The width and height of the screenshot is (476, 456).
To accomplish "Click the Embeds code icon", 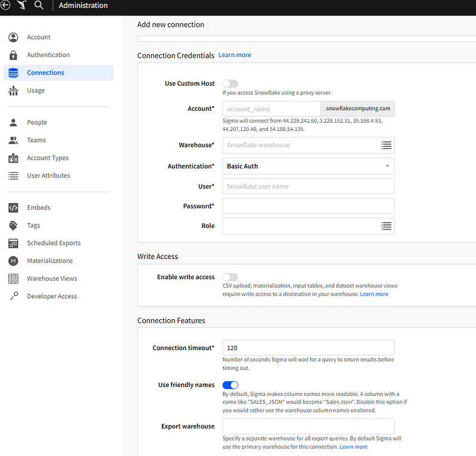I will [x=13, y=208].
